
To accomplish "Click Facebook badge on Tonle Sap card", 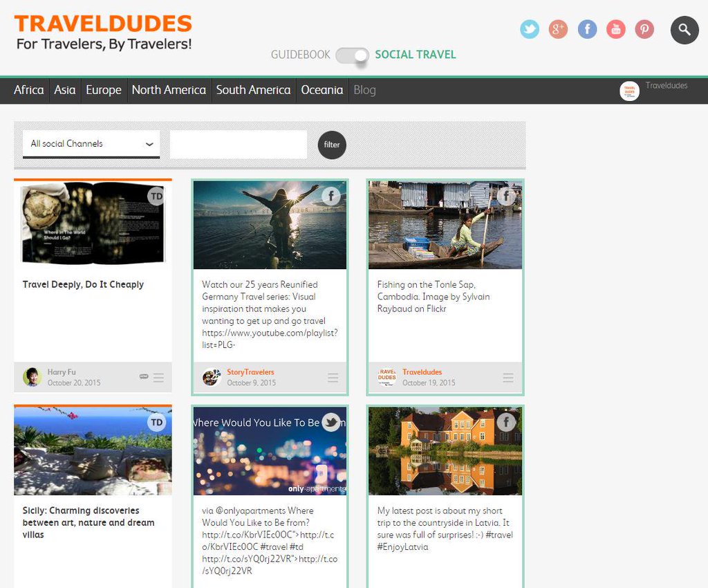I will coord(506,196).
